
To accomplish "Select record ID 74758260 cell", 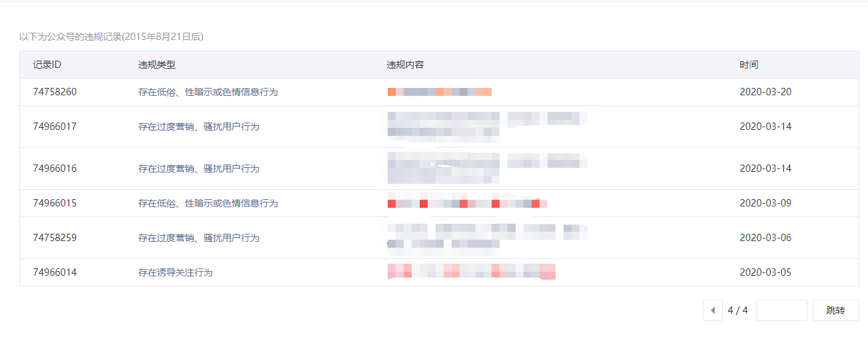I will (x=55, y=92).
